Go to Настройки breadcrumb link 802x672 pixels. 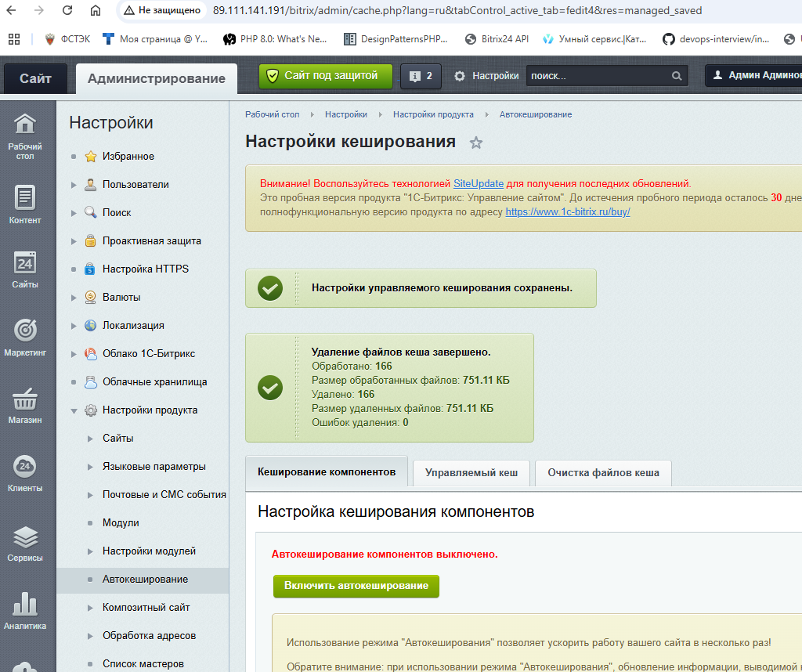(345, 114)
